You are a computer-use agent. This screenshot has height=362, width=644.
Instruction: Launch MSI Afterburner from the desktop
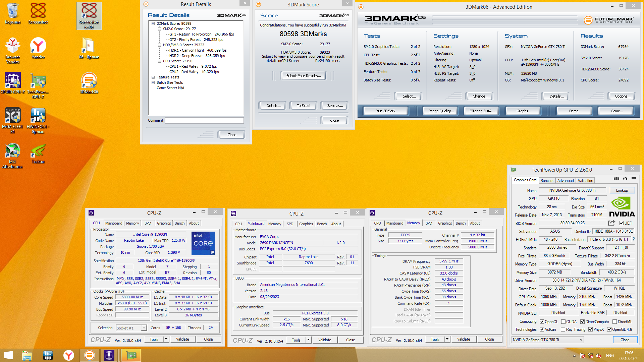coord(13,156)
